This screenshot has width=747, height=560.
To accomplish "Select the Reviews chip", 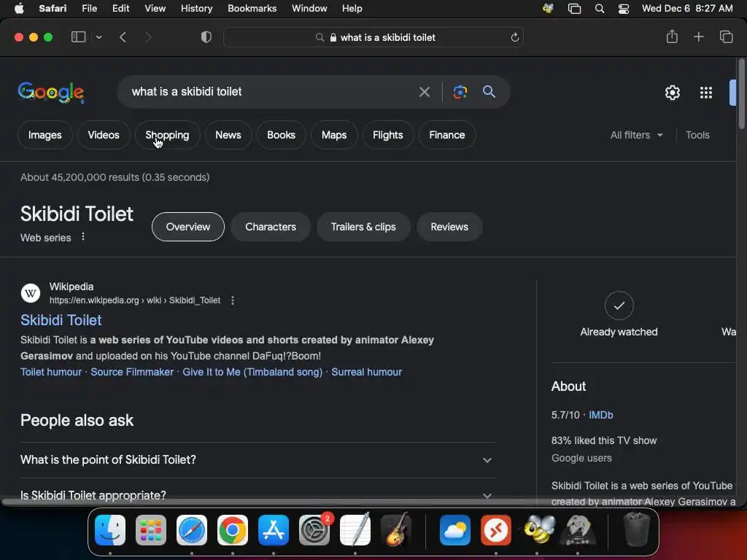I will tap(449, 227).
